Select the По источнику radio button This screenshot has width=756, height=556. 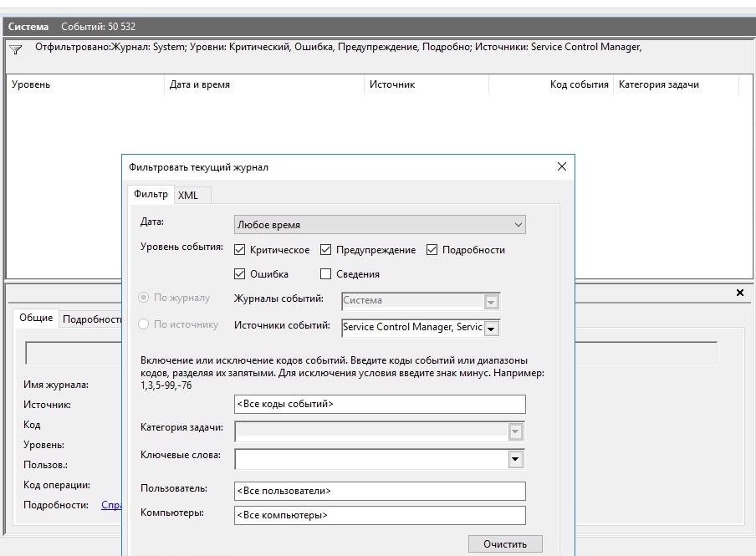coord(144,324)
